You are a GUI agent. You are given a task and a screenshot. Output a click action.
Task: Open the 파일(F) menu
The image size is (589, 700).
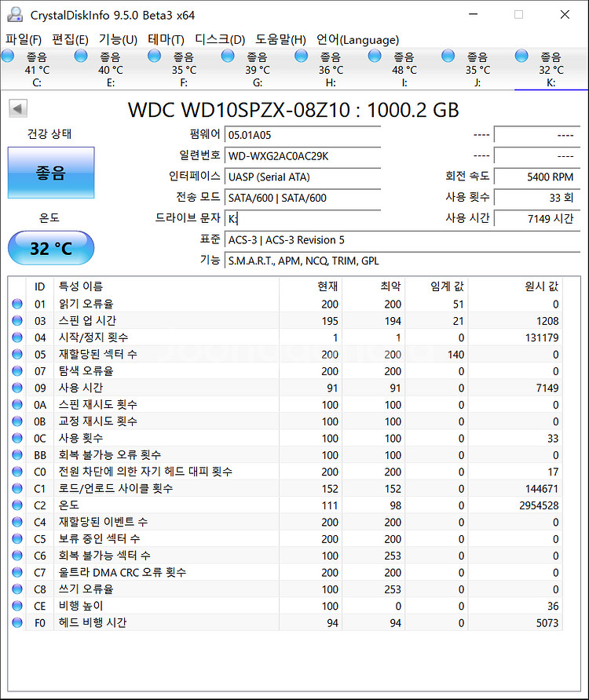(24, 40)
